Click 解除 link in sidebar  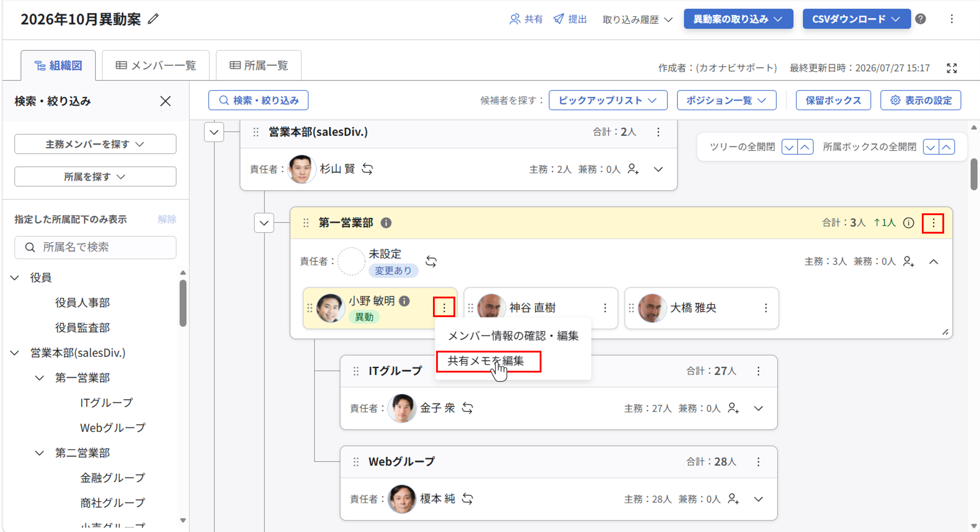point(167,219)
